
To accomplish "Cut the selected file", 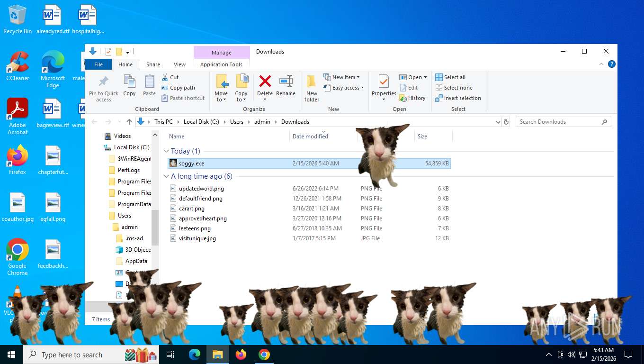I will click(x=170, y=77).
